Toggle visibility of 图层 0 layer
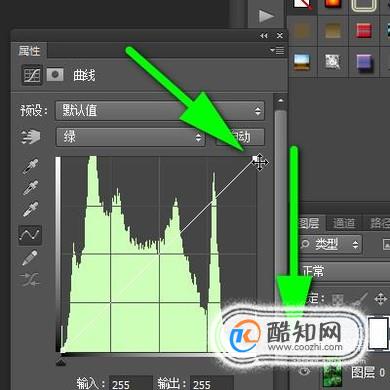 tap(304, 371)
